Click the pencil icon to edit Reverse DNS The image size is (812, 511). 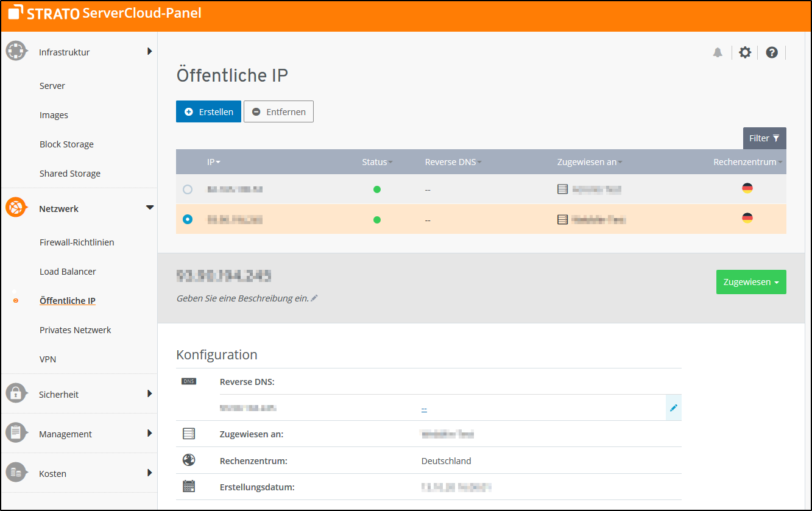pos(673,407)
